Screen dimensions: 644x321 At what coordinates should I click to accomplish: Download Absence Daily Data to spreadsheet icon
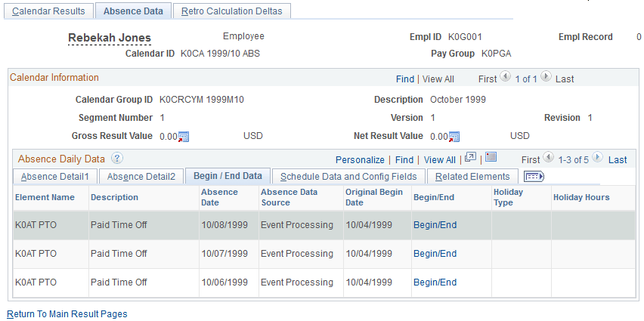491,158
